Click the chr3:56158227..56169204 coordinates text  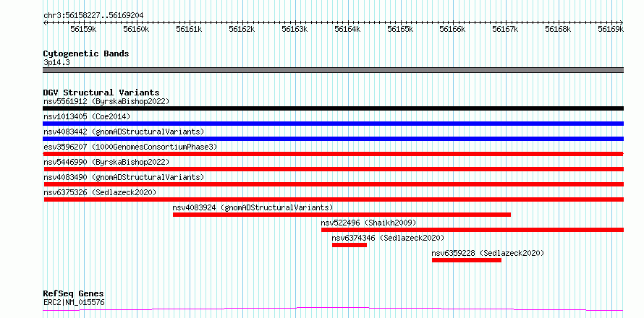point(93,15)
